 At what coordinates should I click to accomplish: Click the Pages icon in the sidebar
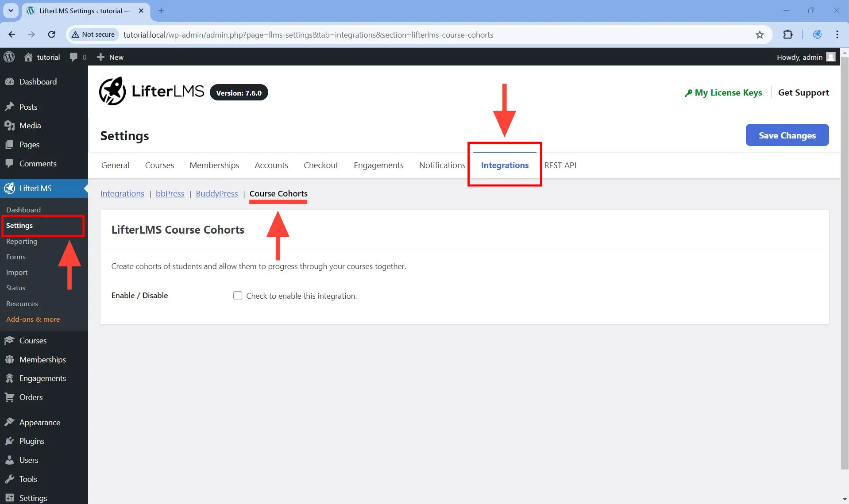(9, 145)
